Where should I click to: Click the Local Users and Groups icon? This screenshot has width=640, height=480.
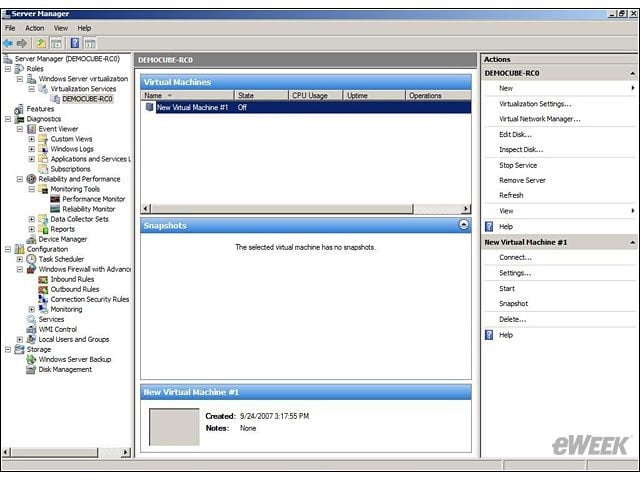31,339
